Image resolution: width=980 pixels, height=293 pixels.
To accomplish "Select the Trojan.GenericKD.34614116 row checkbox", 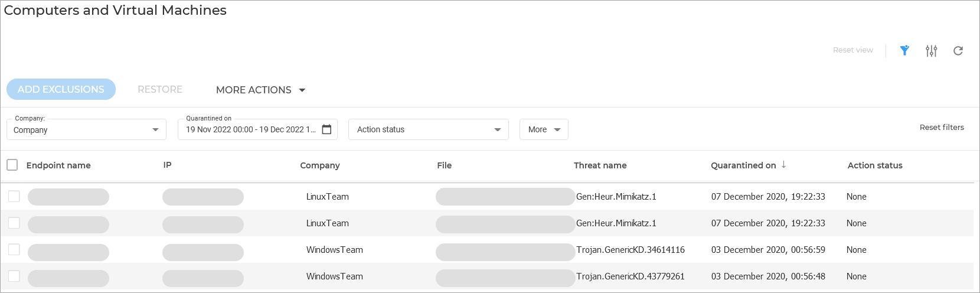I will point(14,249).
